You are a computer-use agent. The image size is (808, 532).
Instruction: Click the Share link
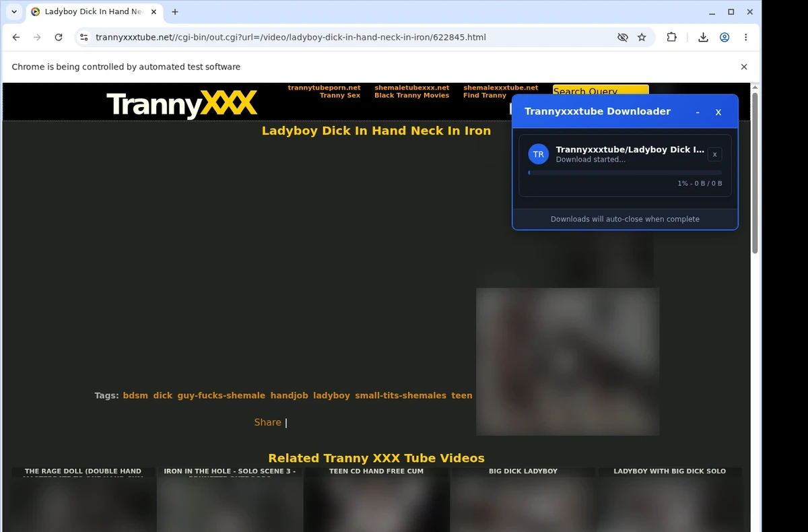tap(267, 422)
